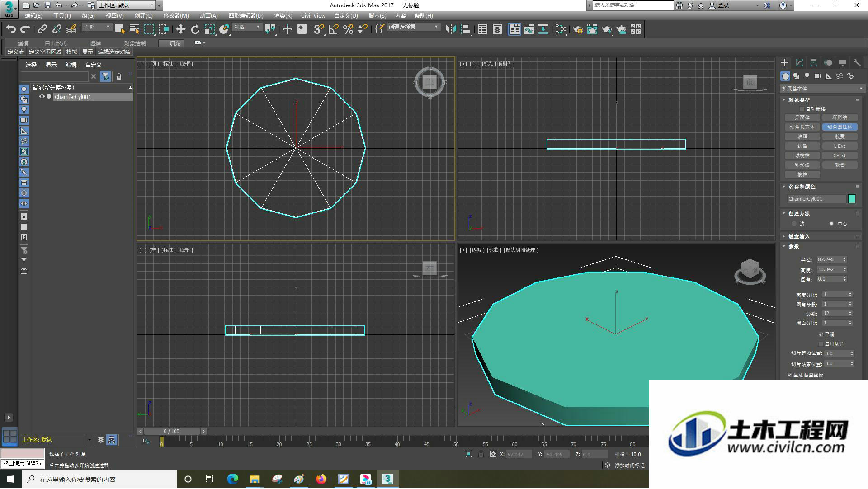The height and width of the screenshot is (489, 868).
Task: Collapse the 对象类型 rollout
Action: [799, 100]
